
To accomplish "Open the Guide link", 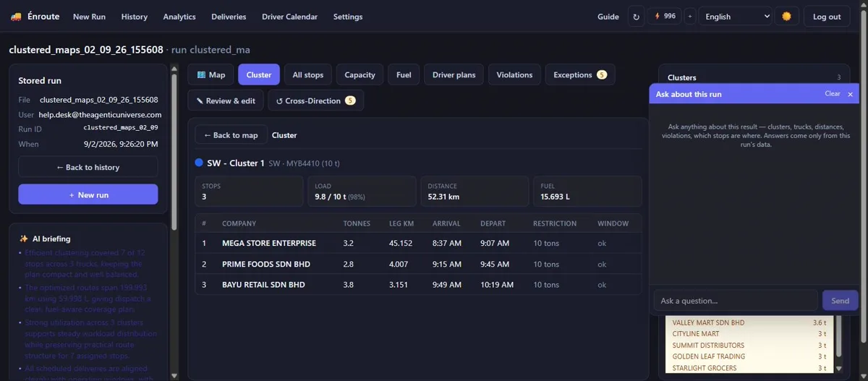I will tap(608, 17).
